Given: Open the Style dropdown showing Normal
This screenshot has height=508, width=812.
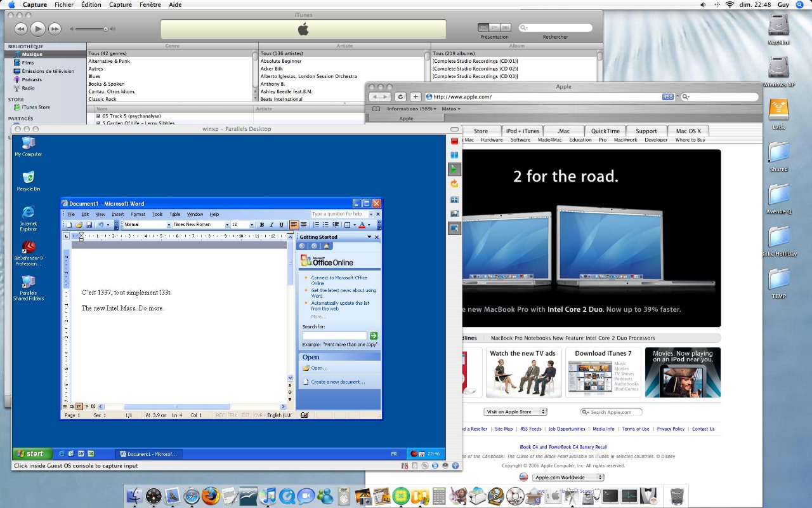Looking at the screenshot, I should 169,225.
